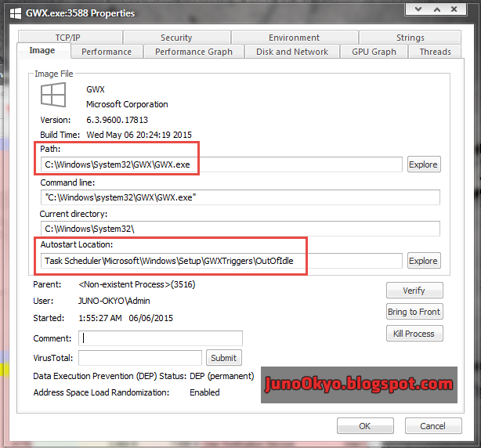The image size is (481, 448).
Task: Open the Environment tab
Action: pos(295,38)
